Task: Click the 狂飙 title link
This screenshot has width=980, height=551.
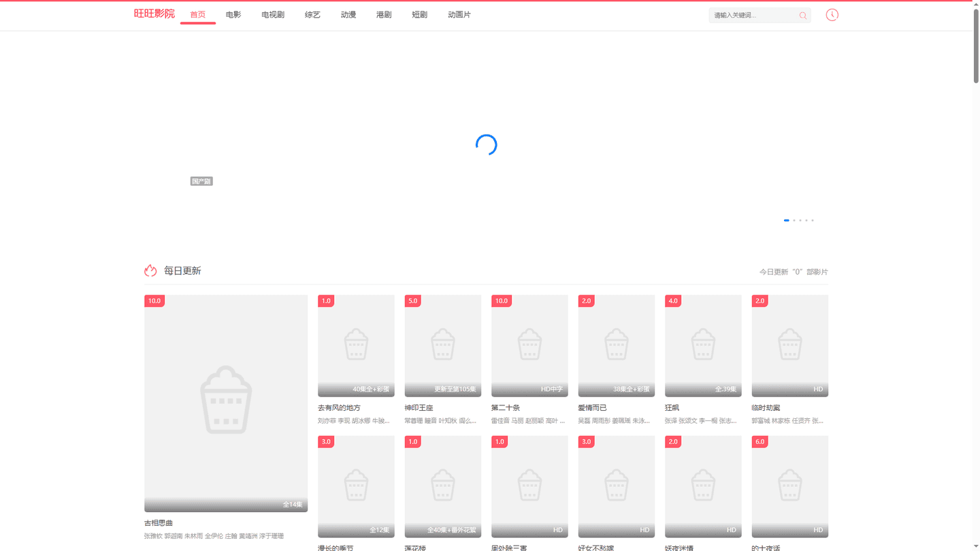Action: click(x=672, y=408)
